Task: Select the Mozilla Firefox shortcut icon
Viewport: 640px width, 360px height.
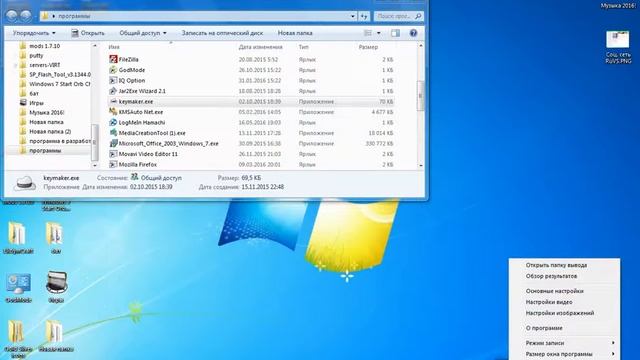Action: pos(113,164)
